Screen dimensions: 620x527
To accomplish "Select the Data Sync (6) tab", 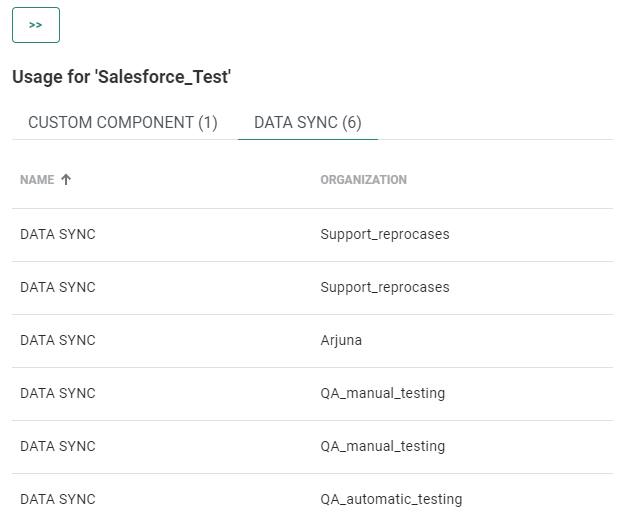I will point(308,123).
